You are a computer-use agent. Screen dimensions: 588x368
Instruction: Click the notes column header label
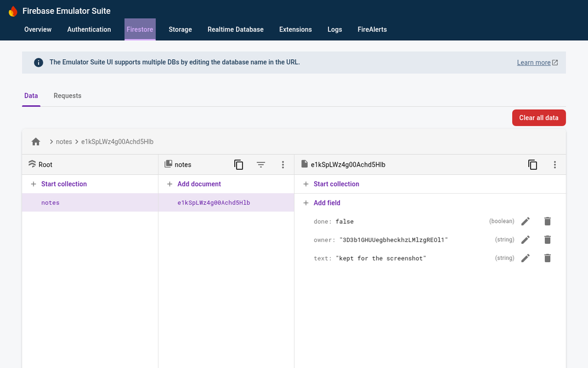(x=183, y=164)
